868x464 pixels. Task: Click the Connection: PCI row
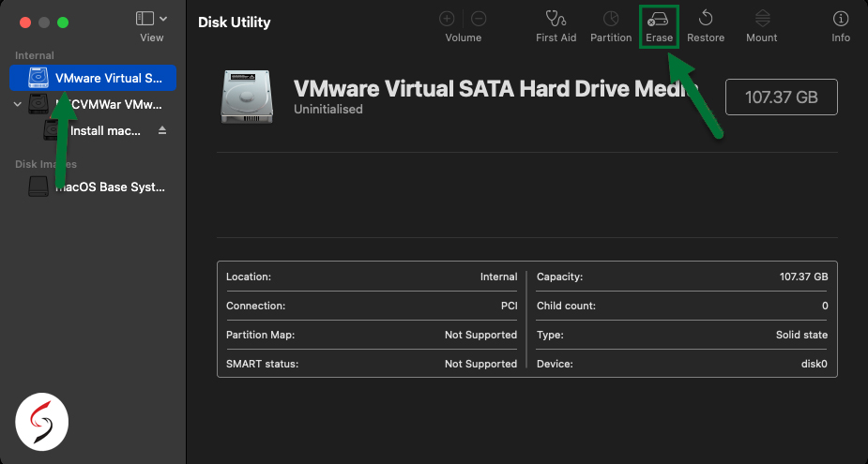coord(372,306)
